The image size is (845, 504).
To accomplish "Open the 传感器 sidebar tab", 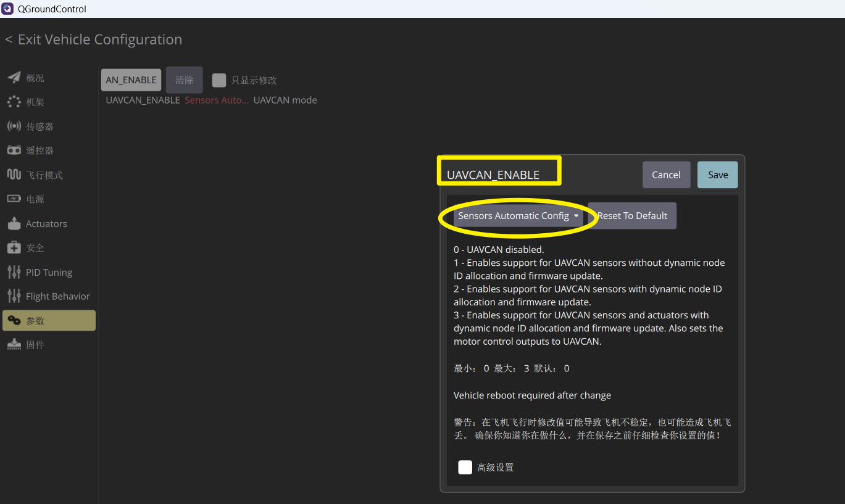I will tap(49, 126).
